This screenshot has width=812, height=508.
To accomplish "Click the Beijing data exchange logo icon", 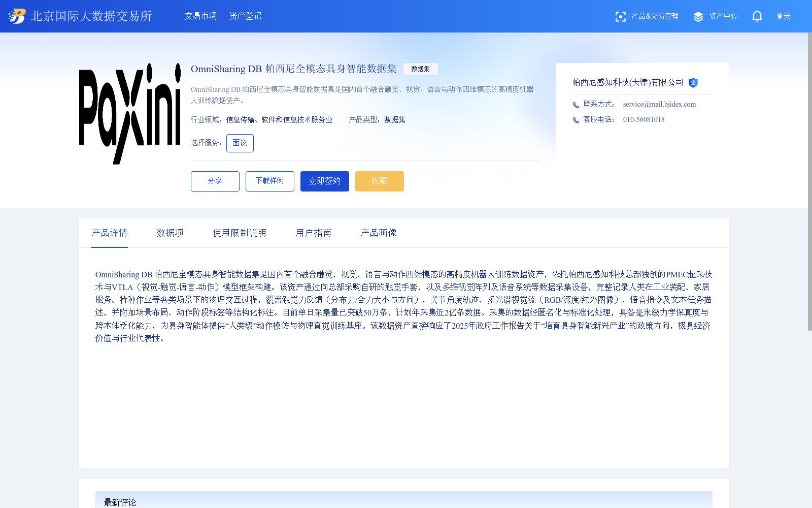I will (x=17, y=16).
